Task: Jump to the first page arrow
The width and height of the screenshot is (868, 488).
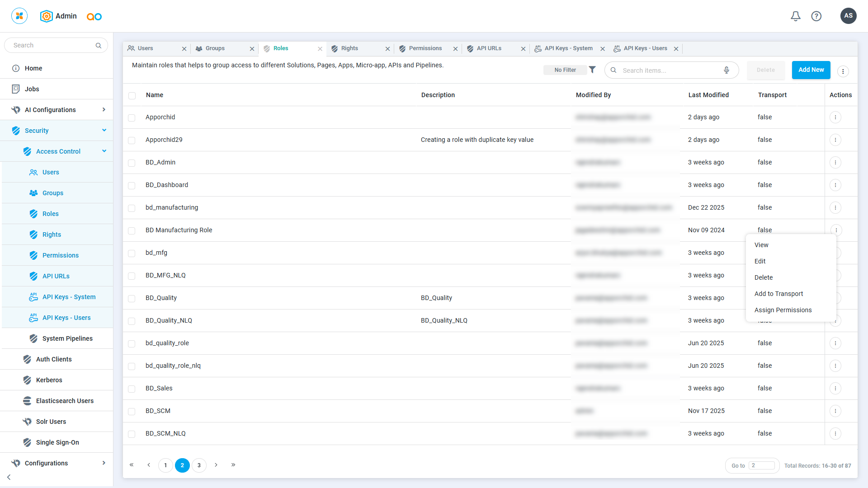Action: click(132, 465)
